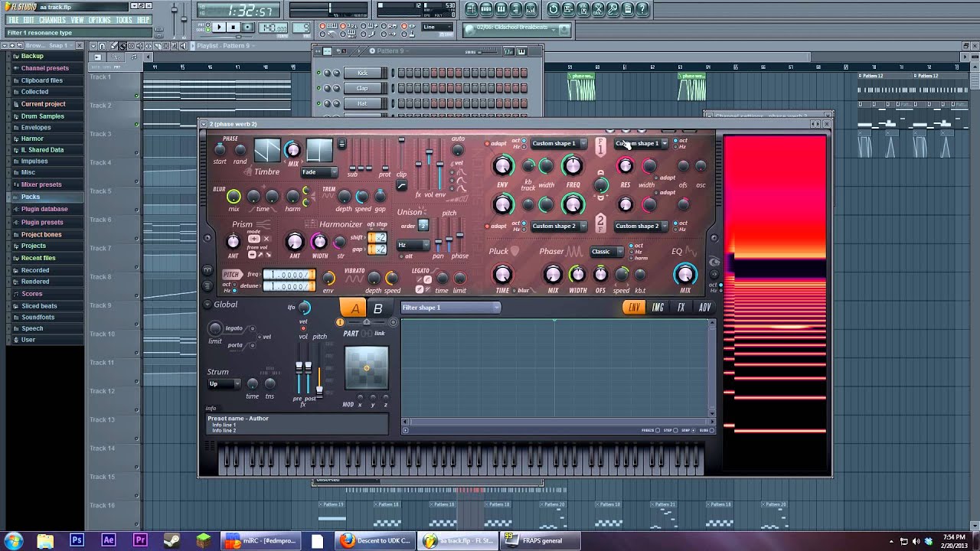Arm the transport Record button
This screenshot has width=980, height=551.
click(247, 28)
